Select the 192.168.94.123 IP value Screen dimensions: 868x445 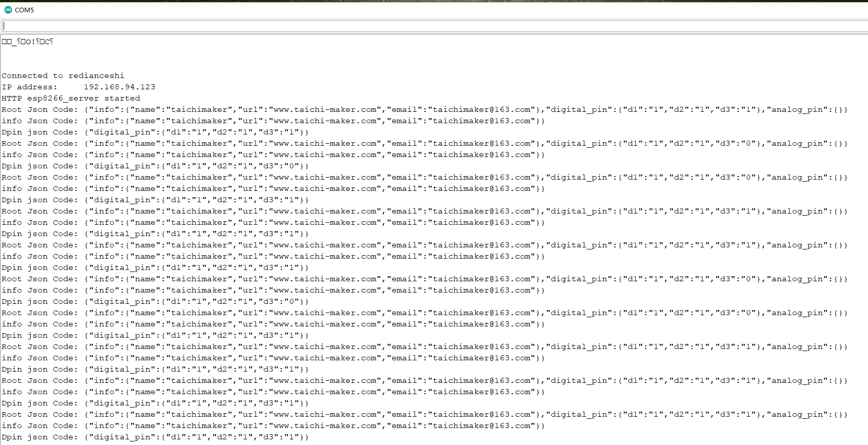point(119,87)
